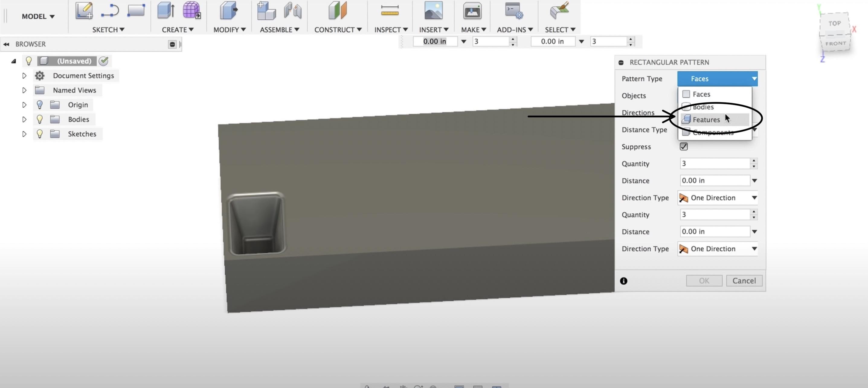
Task: Open first Direction Type One Direction dropdown
Action: coord(718,198)
